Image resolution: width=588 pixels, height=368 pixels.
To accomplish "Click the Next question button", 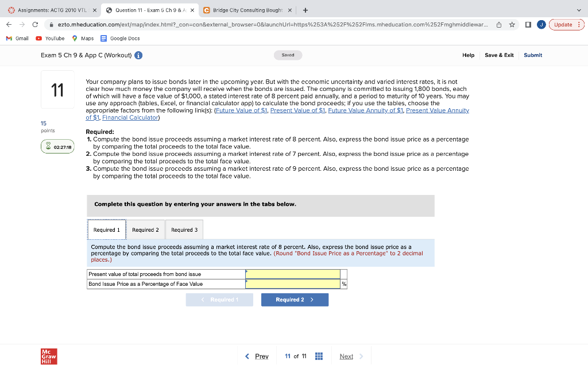I will [x=351, y=356].
